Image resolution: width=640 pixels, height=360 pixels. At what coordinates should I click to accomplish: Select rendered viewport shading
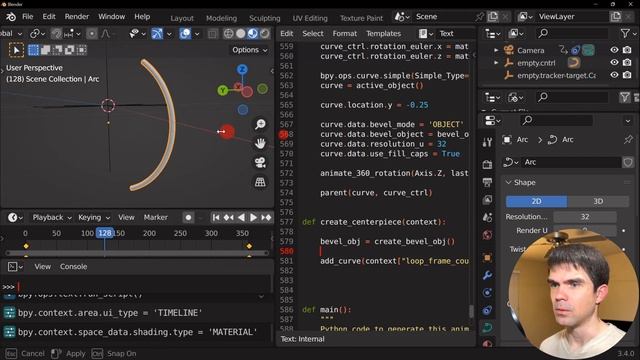[265, 33]
